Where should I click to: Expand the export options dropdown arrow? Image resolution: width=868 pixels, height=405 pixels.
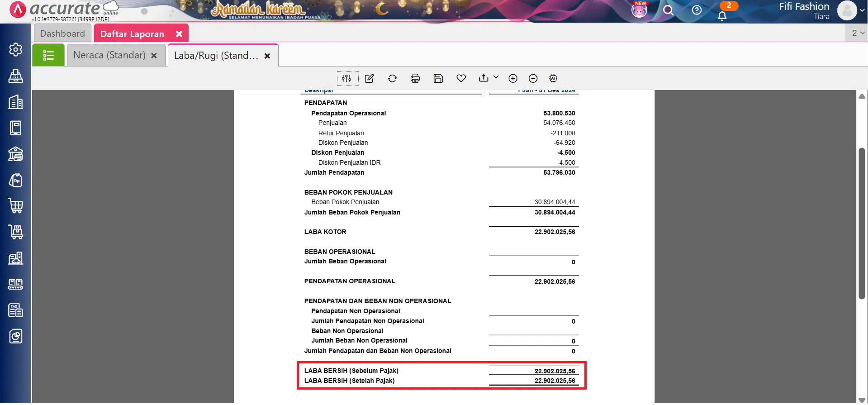(496, 77)
